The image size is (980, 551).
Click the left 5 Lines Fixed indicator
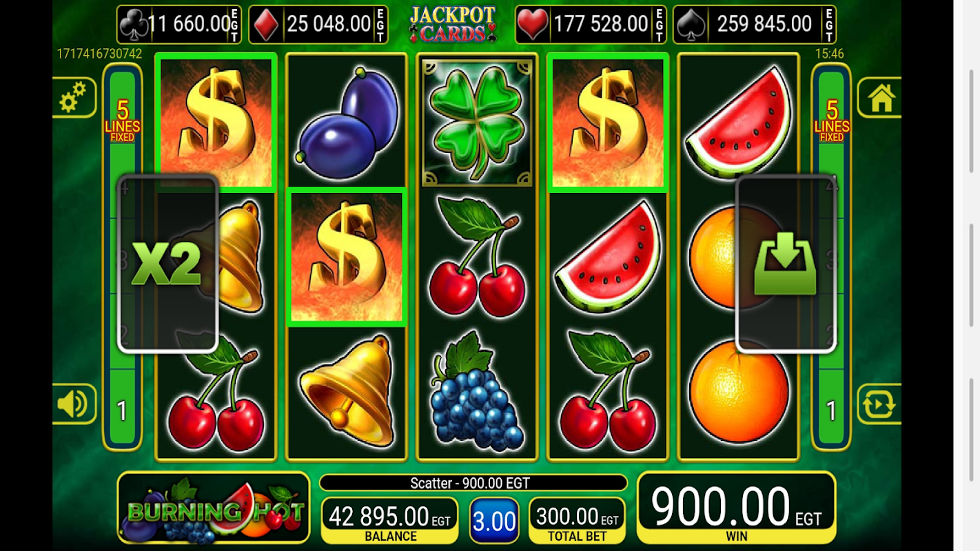pos(123,120)
